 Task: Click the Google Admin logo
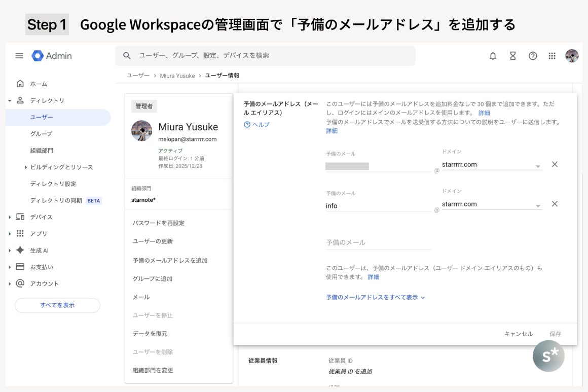pos(52,56)
